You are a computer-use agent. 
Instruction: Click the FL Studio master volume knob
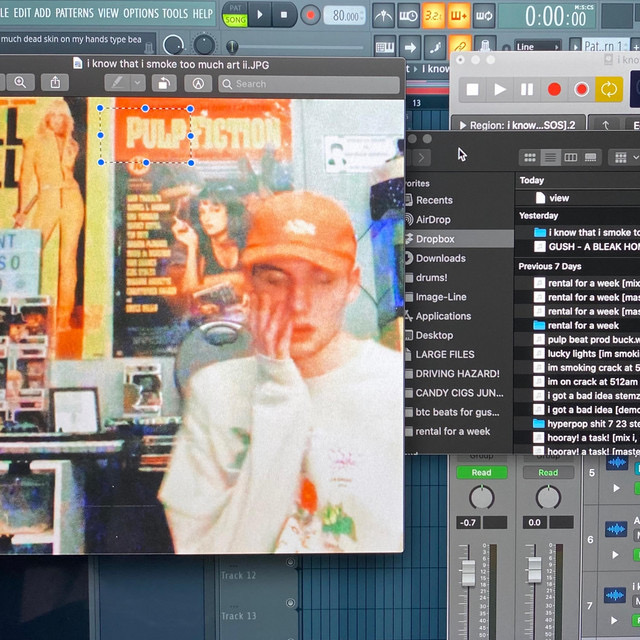pos(173,45)
